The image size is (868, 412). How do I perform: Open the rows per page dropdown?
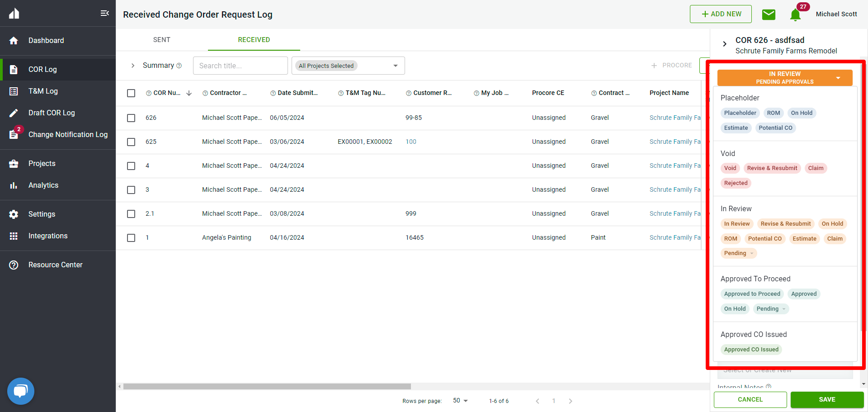pos(460,401)
